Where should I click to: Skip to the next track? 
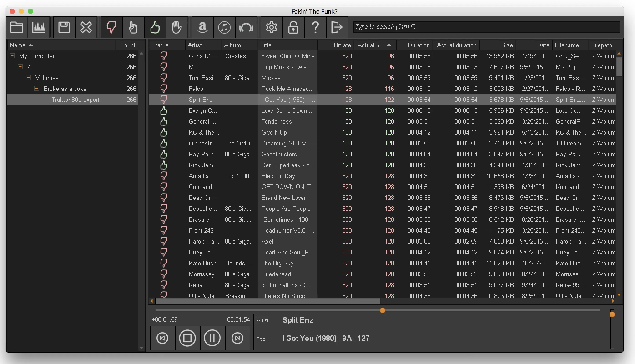[x=237, y=338]
